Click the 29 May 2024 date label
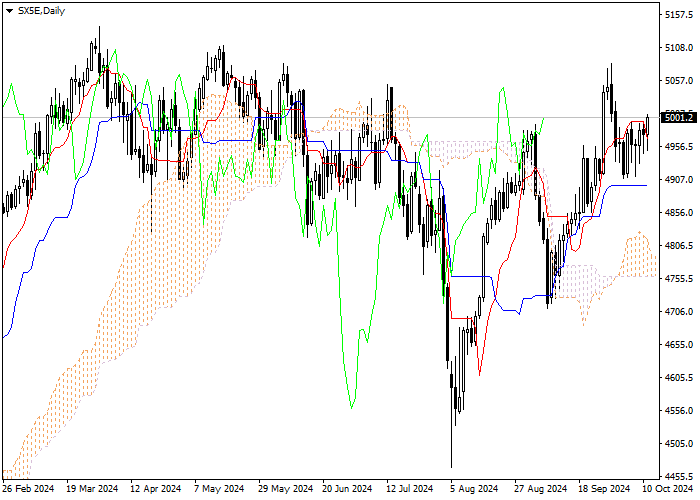The height and width of the screenshot is (500, 700). pos(286,489)
